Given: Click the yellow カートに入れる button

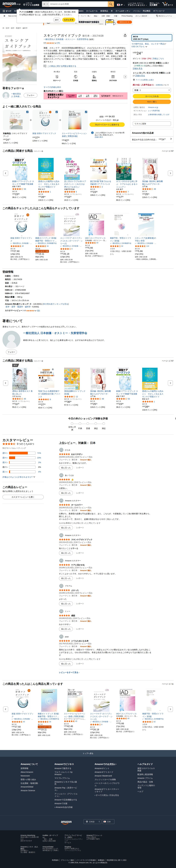Looking at the screenshot, I should [x=152, y=96].
